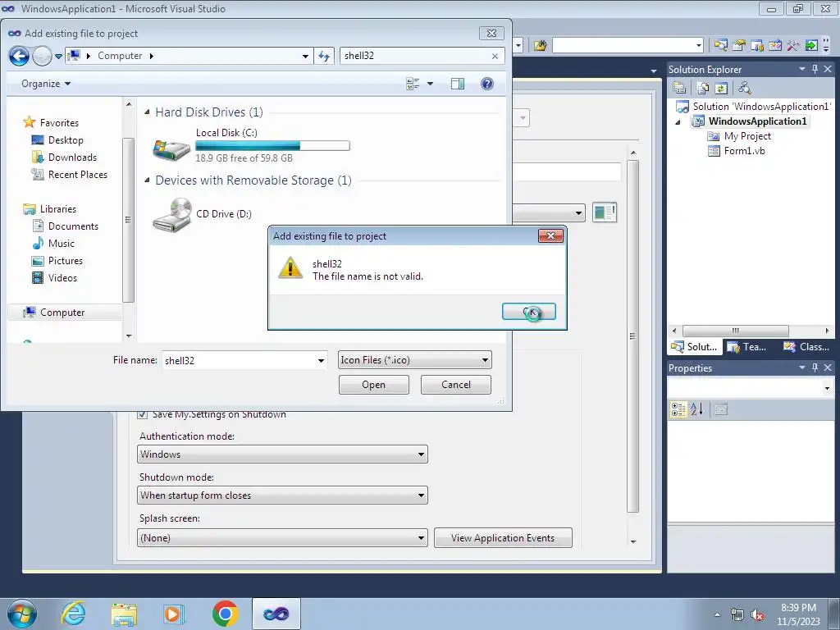
Task: Open File name history dropdown arrow
Action: point(321,361)
